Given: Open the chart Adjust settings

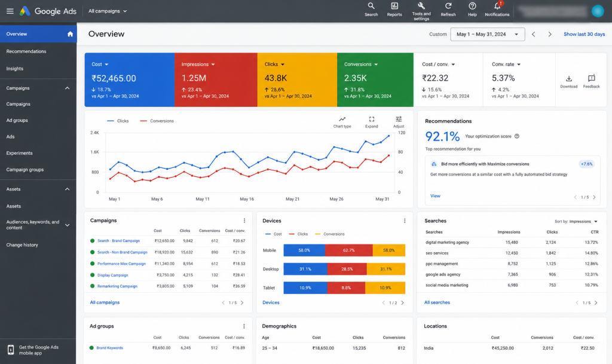Looking at the screenshot, I should (399, 122).
